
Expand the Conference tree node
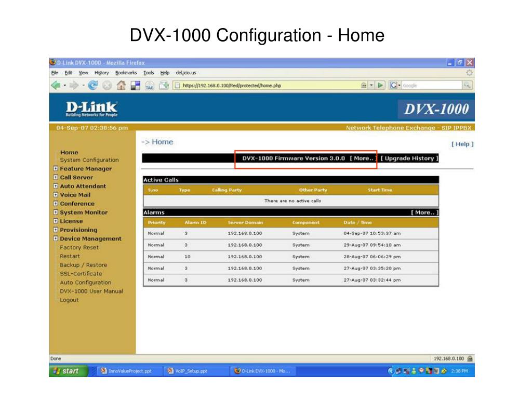[x=56, y=204]
